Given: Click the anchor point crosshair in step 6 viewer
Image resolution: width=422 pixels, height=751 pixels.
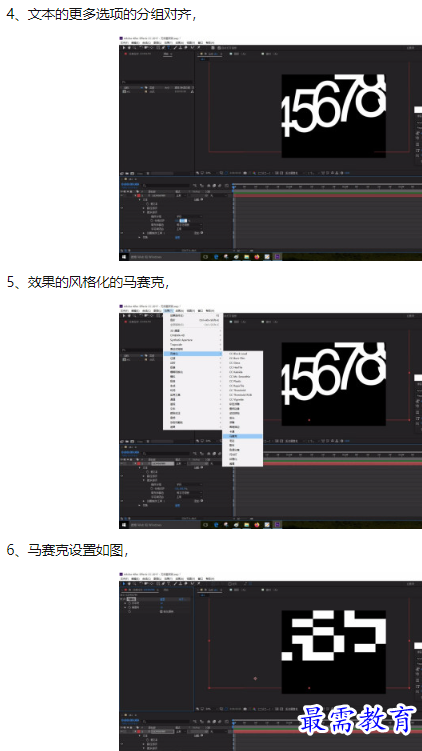Looking at the screenshot, I should 255,678.
